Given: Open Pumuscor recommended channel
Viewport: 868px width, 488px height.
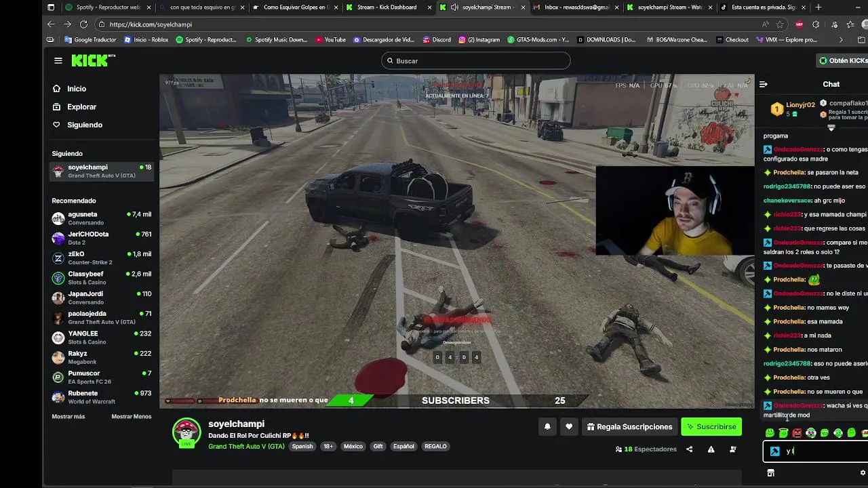Looking at the screenshot, I should [x=102, y=377].
